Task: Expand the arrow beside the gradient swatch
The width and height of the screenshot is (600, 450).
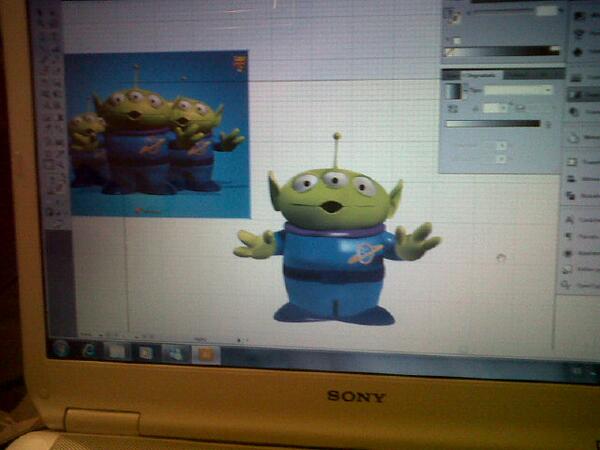Action: [465, 91]
